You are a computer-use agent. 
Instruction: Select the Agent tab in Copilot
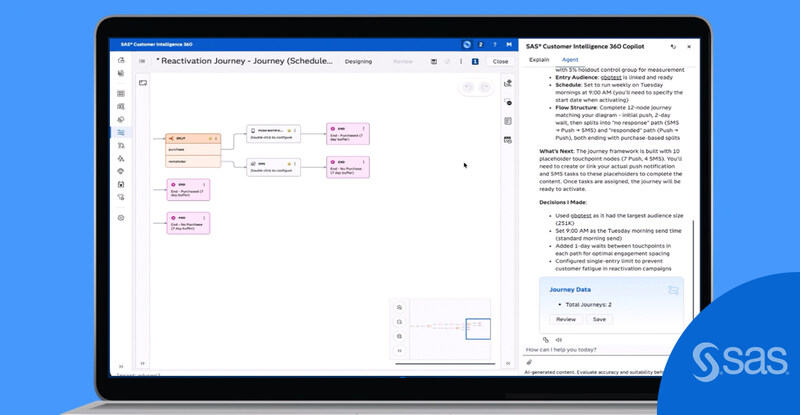tap(569, 60)
